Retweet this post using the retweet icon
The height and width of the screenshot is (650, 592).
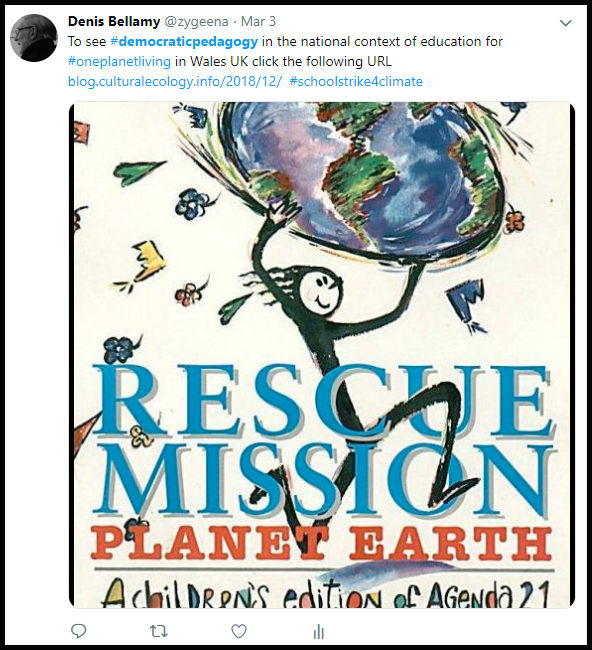158,631
